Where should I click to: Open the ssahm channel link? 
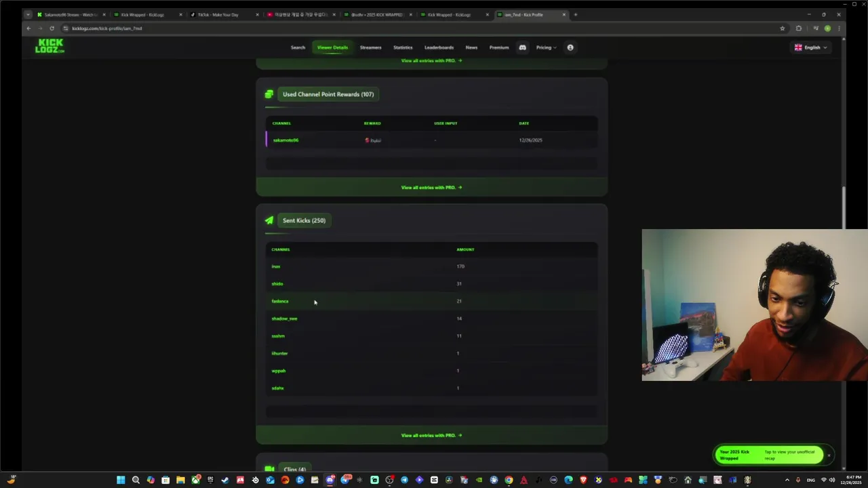[x=278, y=336]
